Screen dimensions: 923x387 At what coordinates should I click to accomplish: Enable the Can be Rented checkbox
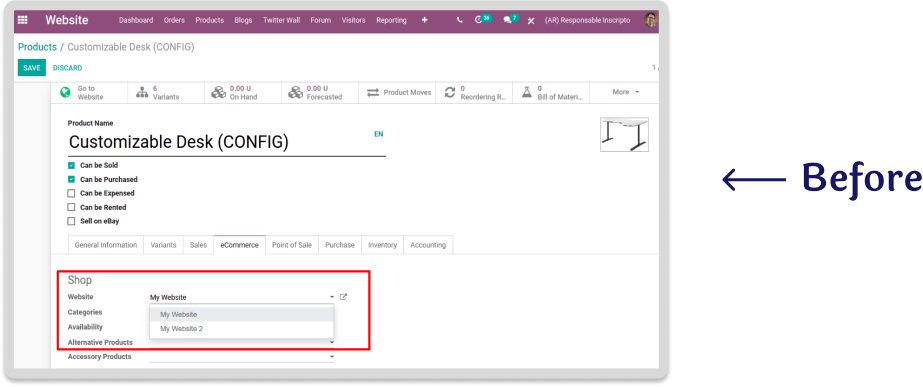[x=71, y=207]
